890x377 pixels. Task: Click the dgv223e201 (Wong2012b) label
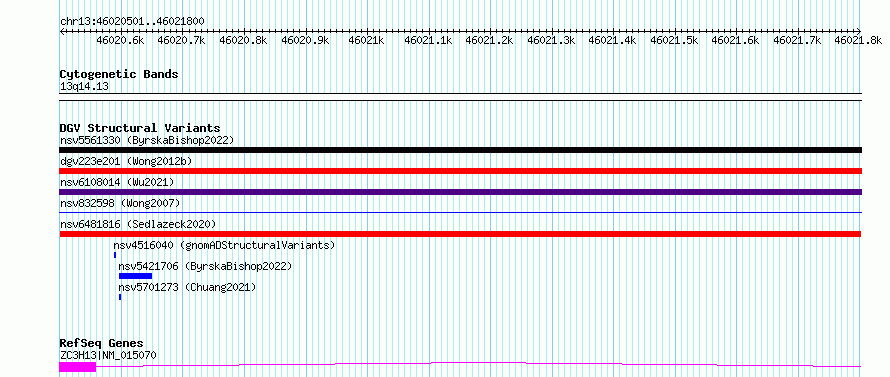coord(126,161)
